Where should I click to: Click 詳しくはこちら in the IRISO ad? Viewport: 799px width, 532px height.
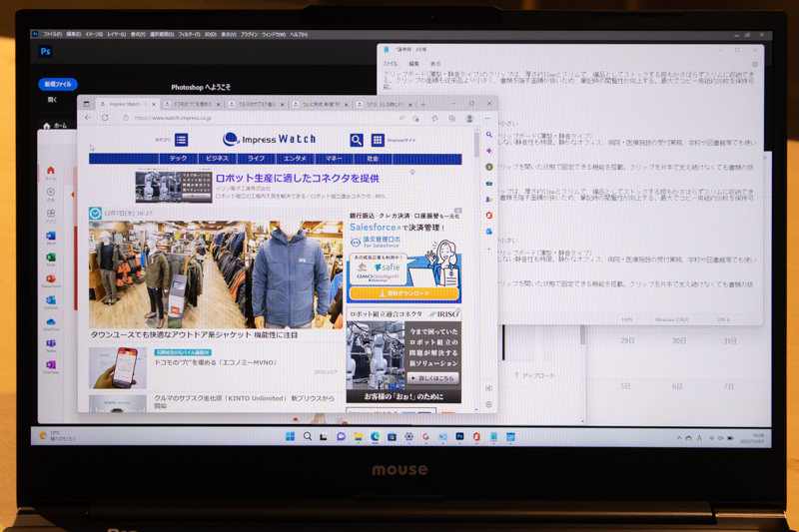point(433,378)
